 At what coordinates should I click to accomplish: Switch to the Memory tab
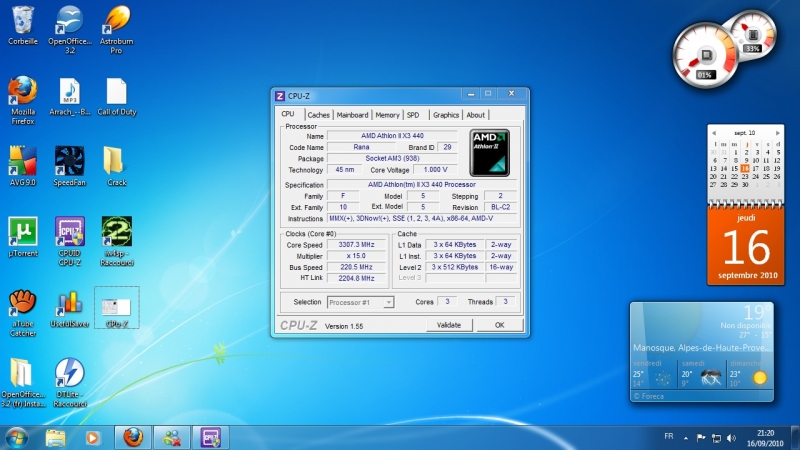(387, 115)
